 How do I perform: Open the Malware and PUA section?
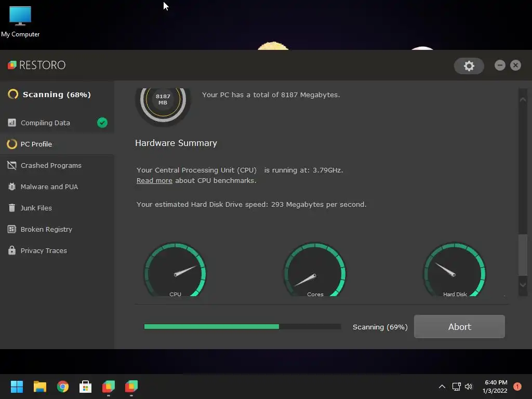[x=57, y=187]
